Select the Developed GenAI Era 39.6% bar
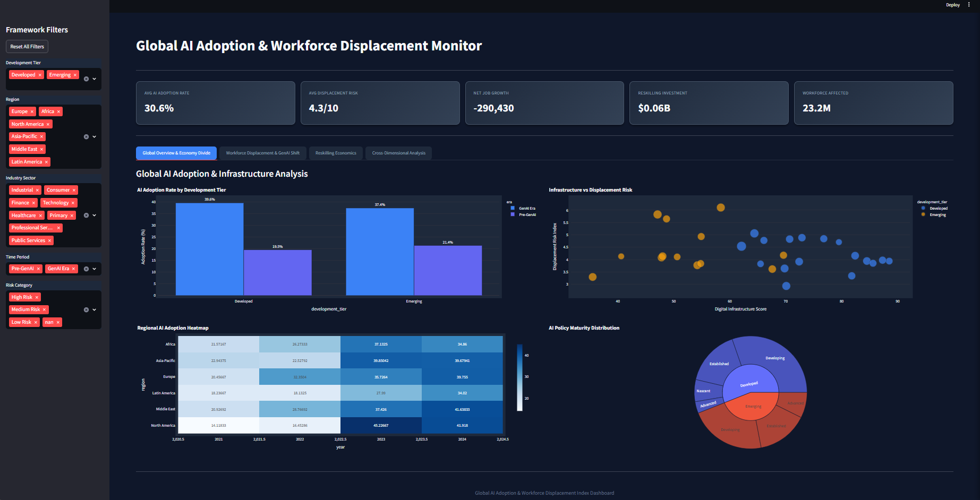This screenshot has width=980, height=500. [210, 249]
